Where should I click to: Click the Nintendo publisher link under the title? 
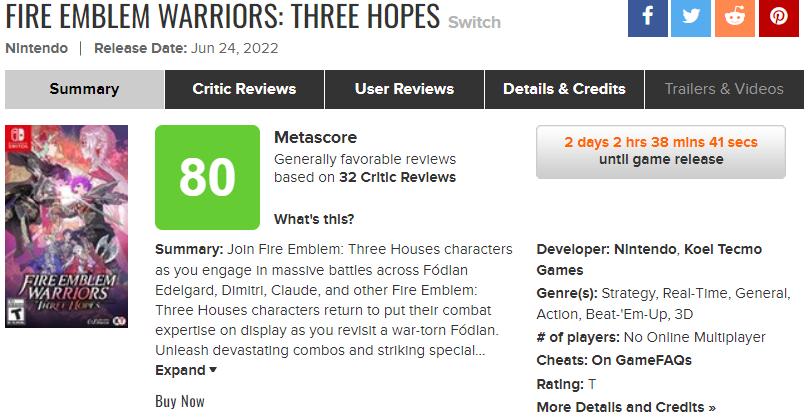tap(37, 48)
